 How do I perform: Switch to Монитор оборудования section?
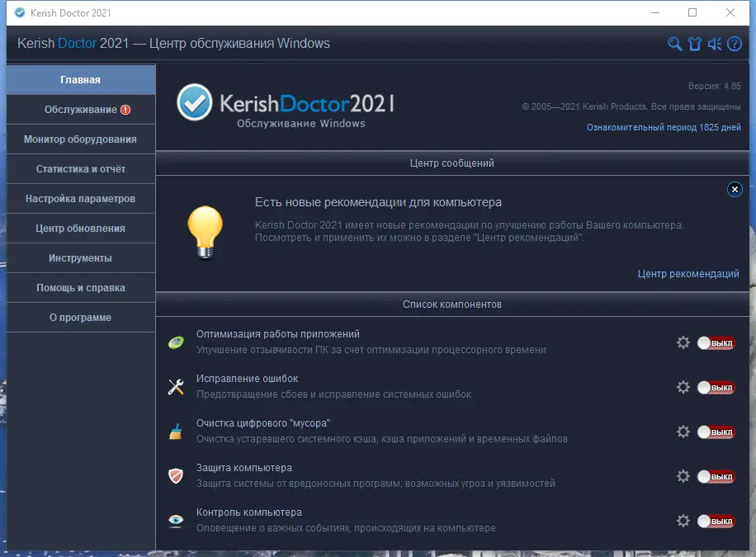click(80, 139)
